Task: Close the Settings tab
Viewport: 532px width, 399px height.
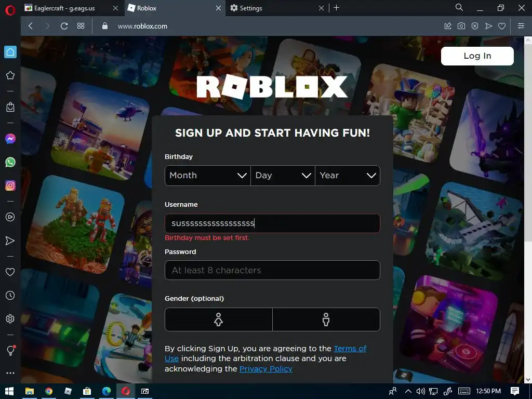Action: tap(321, 8)
